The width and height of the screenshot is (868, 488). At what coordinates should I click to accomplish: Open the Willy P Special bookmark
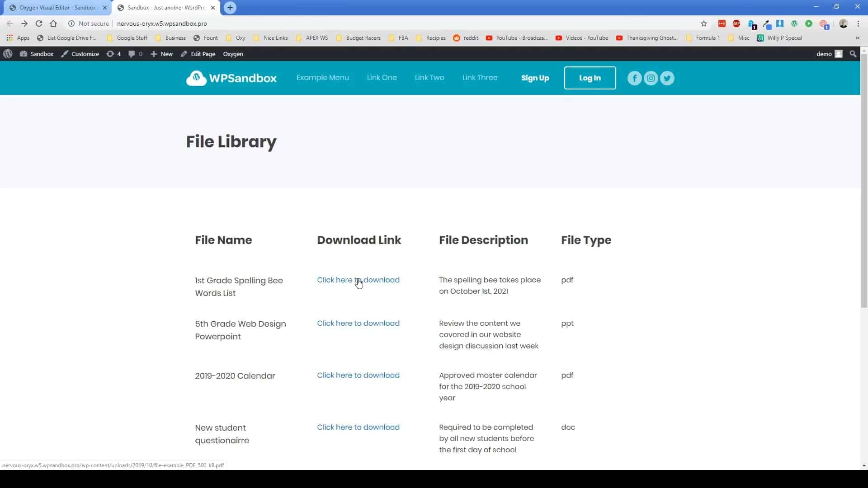point(779,38)
